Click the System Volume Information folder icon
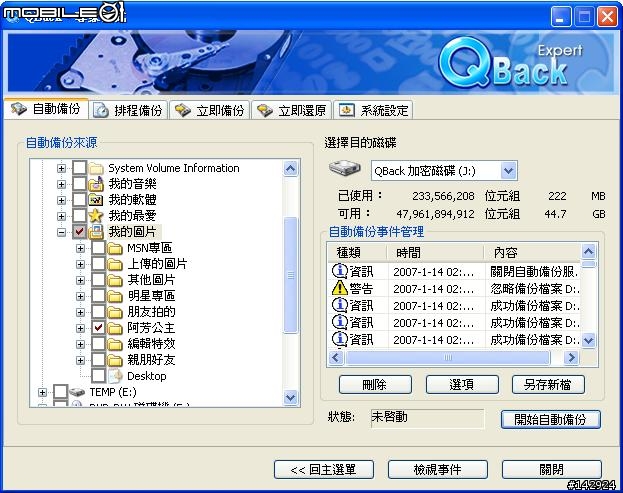Image resolution: width=623 pixels, height=493 pixels. click(x=96, y=168)
